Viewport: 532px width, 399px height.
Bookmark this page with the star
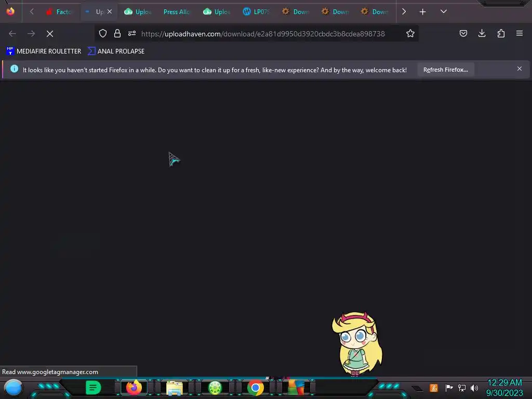[410, 33]
